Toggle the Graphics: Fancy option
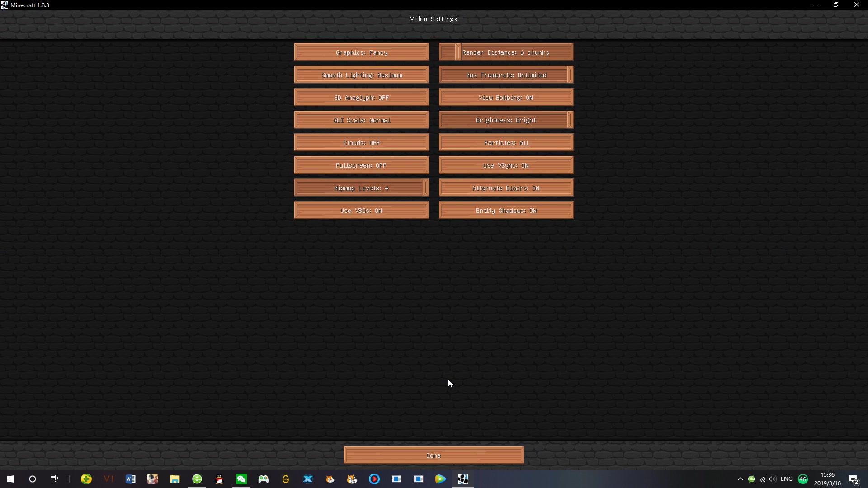 361,52
